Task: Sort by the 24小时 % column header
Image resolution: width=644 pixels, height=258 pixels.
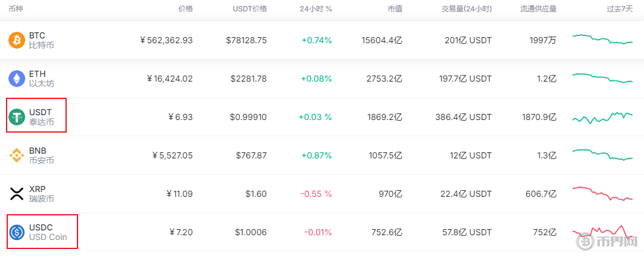Action: pyautogui.click(x=315, y=10)
